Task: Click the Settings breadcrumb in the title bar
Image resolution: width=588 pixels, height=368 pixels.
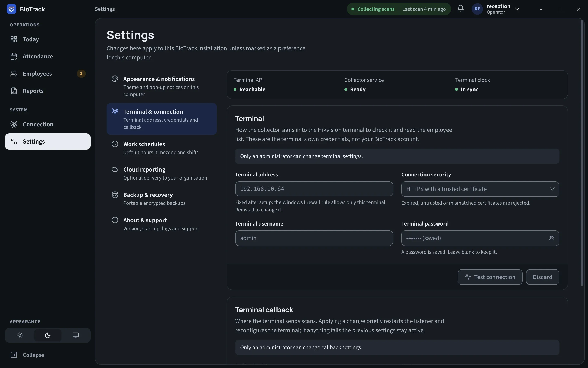Action: click(105, 9)
